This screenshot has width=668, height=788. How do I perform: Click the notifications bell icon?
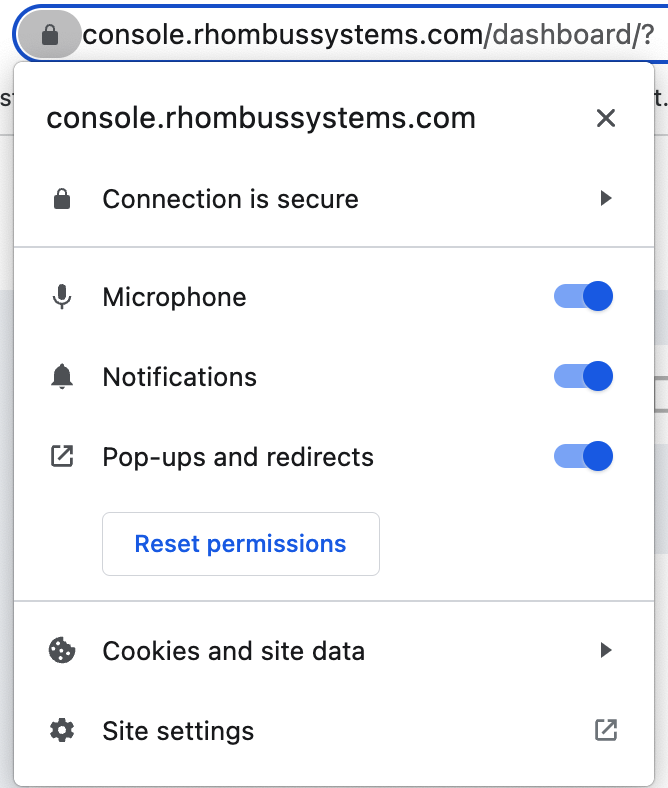[x=62, y=377]
